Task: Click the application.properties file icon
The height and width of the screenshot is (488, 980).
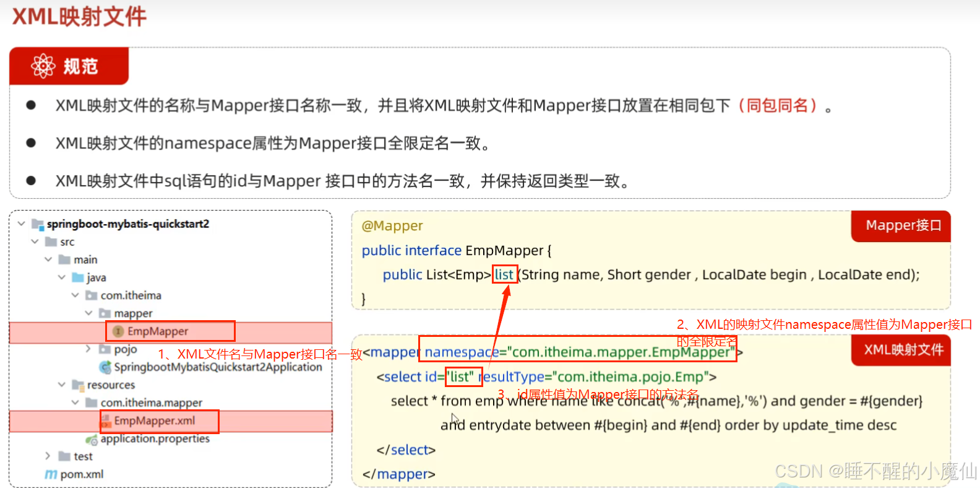Action: coord(92,439)
